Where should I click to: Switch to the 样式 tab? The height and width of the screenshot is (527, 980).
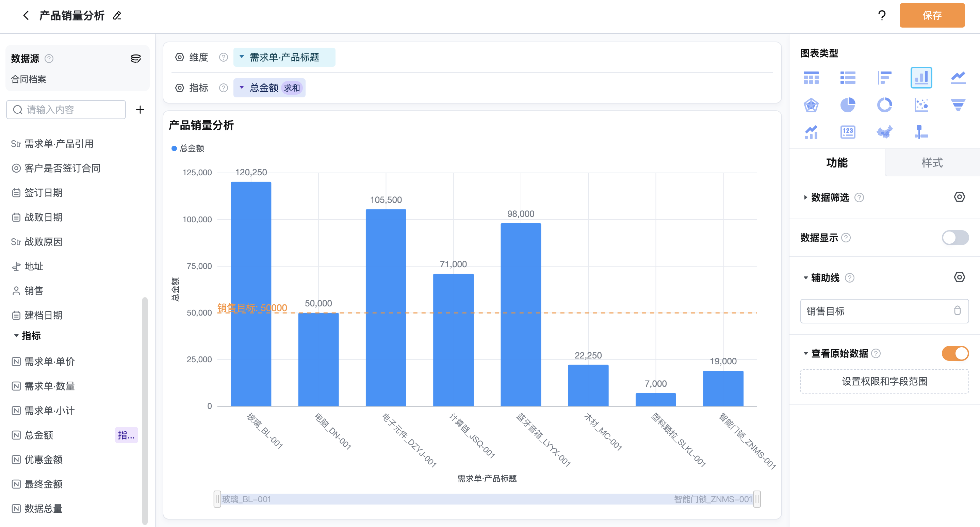coord(932,162)
